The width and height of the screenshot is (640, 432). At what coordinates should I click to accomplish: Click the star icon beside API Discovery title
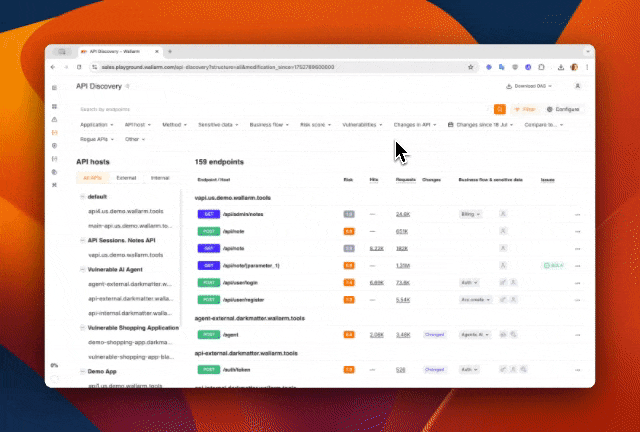128,87
